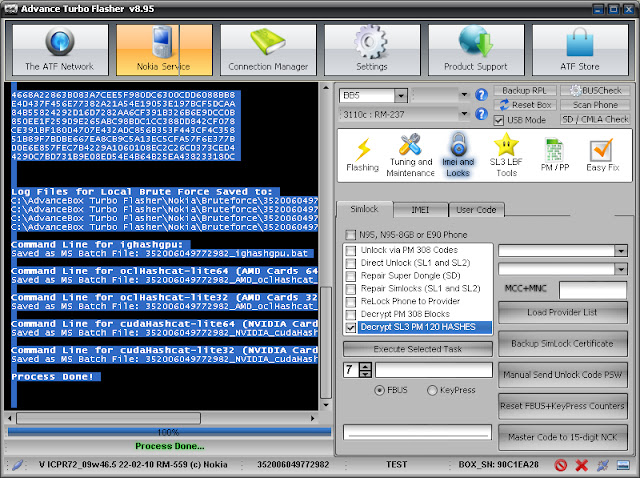
Task: Check Decrypt PM 308 Blocks
Action: point(351,314)
